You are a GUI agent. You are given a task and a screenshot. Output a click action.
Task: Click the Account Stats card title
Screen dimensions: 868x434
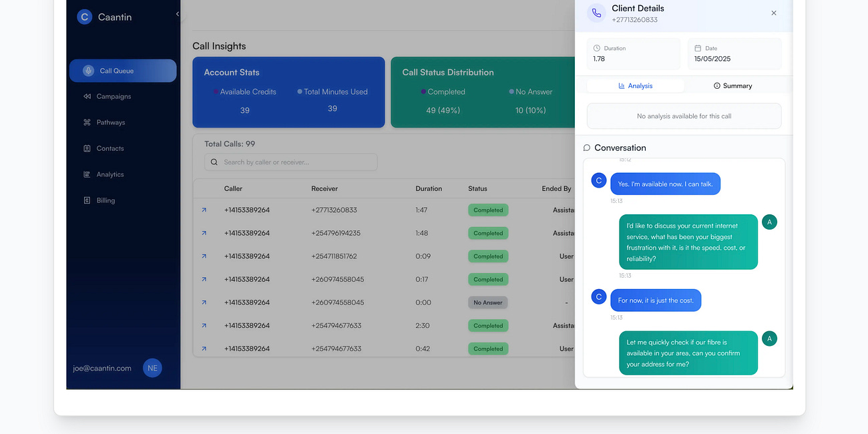pyautogui.click(x=232, y=72)
